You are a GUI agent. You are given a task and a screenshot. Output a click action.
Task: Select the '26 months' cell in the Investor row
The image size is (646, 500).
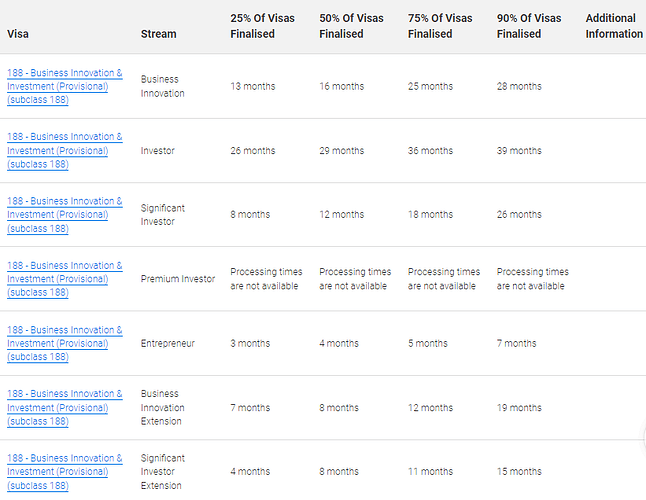coord(253,151)
